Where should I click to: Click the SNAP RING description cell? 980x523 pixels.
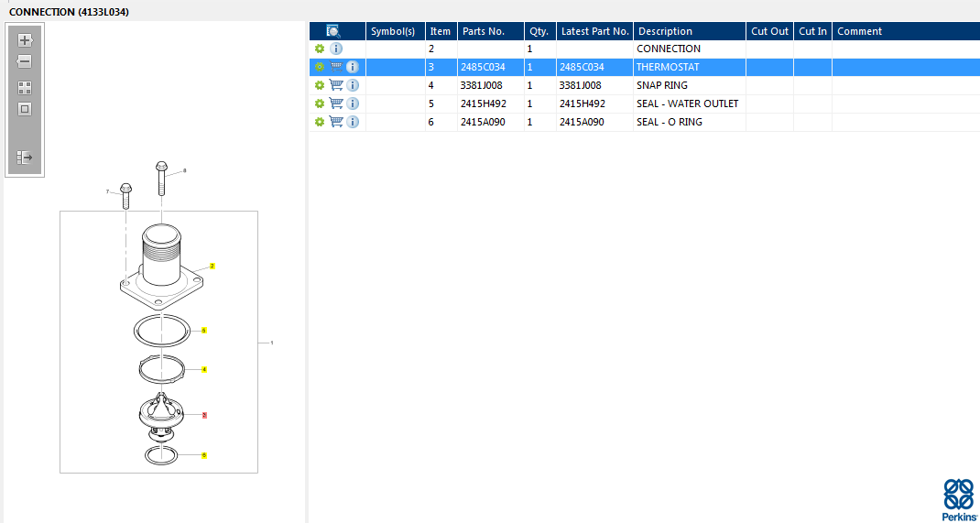point(690,85)
